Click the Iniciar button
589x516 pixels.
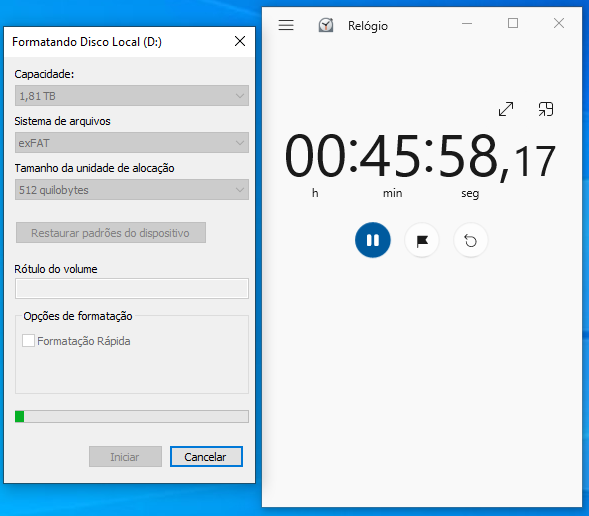125,457
